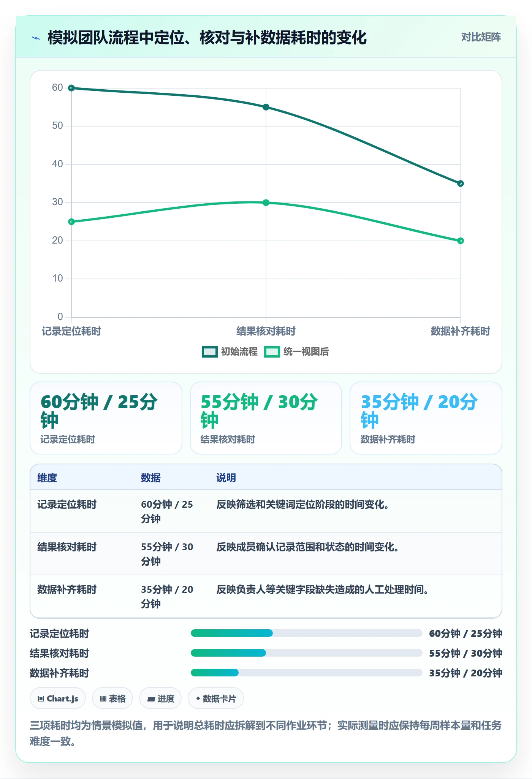Click the 统一视图后 data point at 20
The image size is (532, 779).
[461, 241]
